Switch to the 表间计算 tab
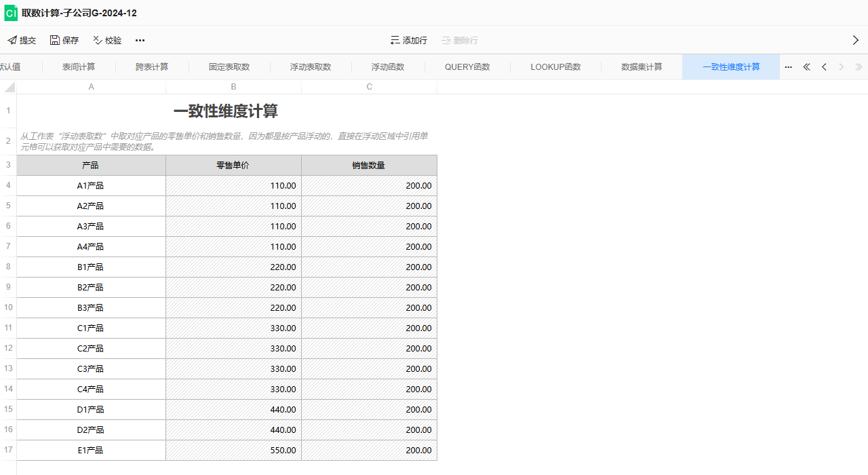868x475 pixels. pyautogui.click(x=79, y=67)
